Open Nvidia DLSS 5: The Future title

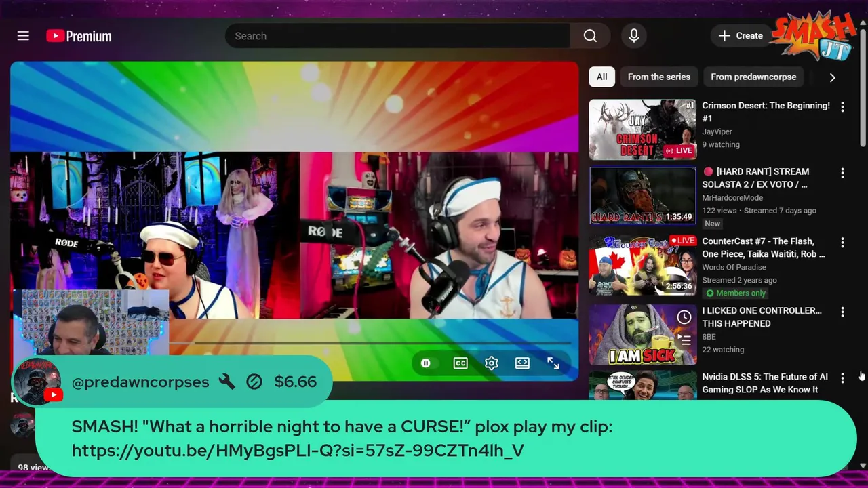pyautogui.click(x=765, y=383)
